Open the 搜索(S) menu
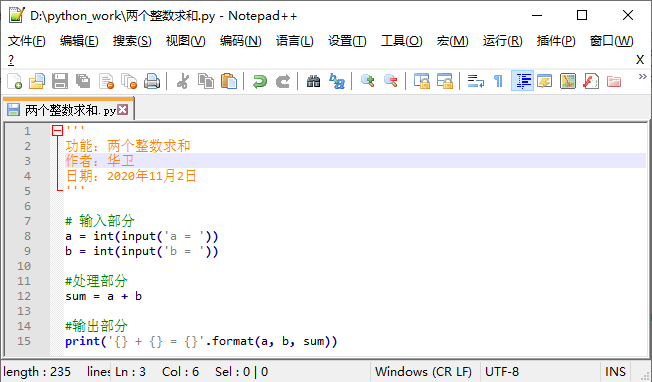Image resolution: width=652 pixels, height=382 pixels. pyautogui.click(x=132, y=41)
